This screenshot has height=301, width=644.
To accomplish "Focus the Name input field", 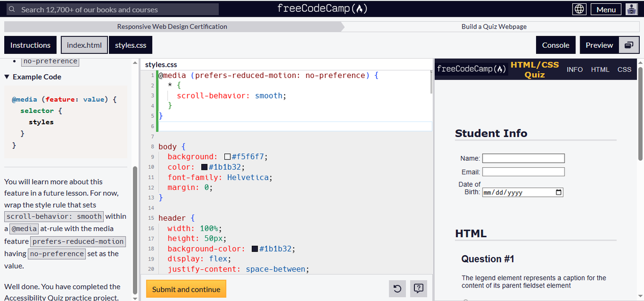I will [523, 158].
